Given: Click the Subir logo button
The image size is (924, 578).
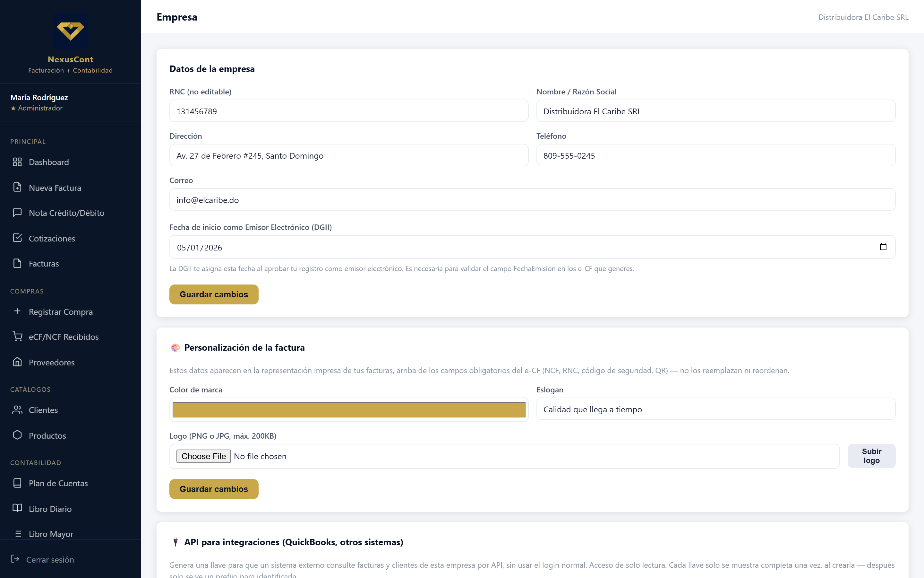Looking at the screenshot, I should [x=871, y=456].
